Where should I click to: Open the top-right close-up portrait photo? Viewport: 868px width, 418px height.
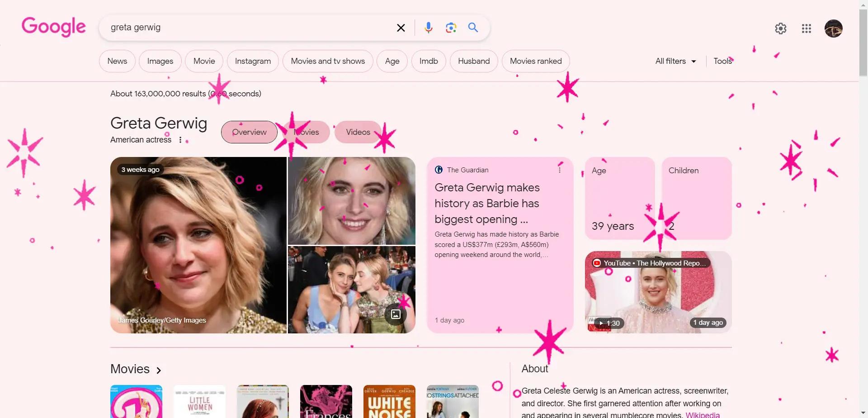(352, 201)
